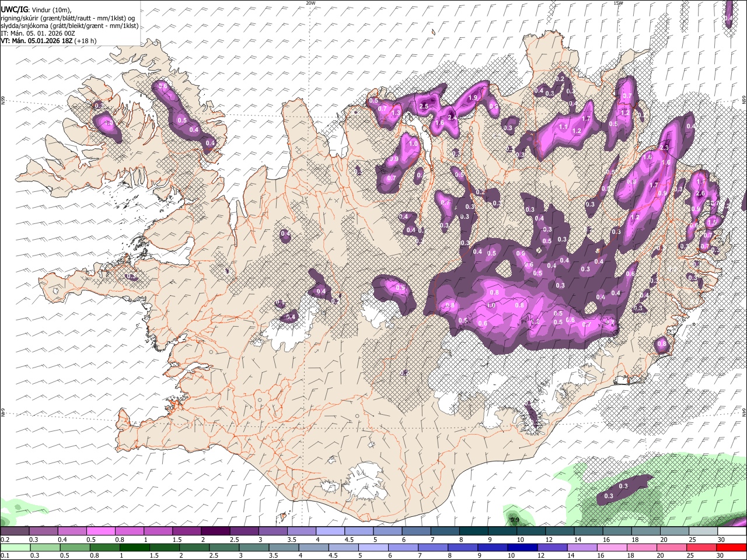
Task: Select the red rain swatch after 30
Action: coord(731,547)
